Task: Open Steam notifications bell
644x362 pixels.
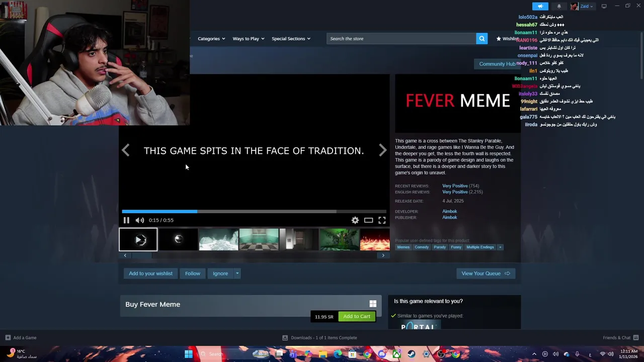Action: click(558, 6)
